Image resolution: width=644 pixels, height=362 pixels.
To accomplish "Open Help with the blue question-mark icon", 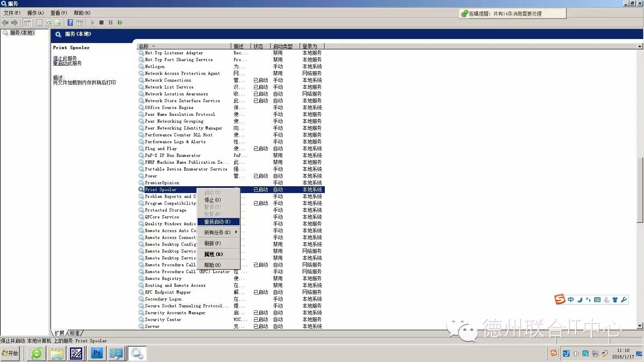I will 70,23.
